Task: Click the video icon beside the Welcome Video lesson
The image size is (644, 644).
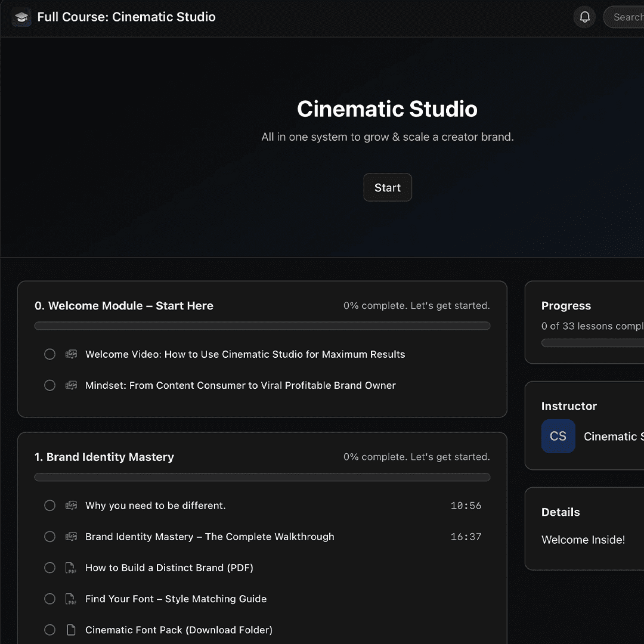Action: [71, 354]
